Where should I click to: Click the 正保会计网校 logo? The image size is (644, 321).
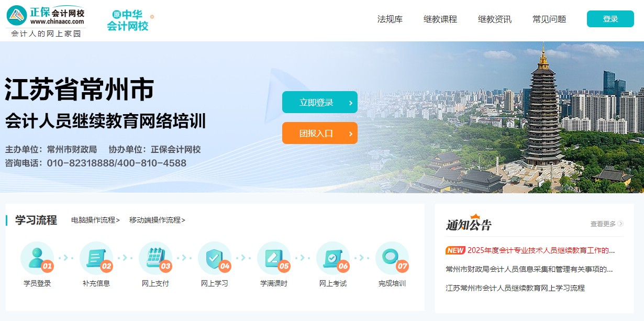coord(46,16)
